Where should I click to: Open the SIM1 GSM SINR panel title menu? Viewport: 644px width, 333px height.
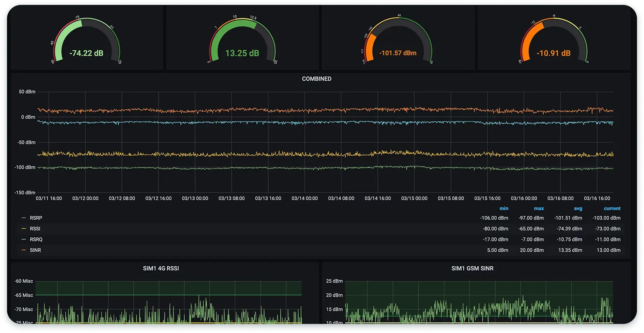[x=473, y=268]
